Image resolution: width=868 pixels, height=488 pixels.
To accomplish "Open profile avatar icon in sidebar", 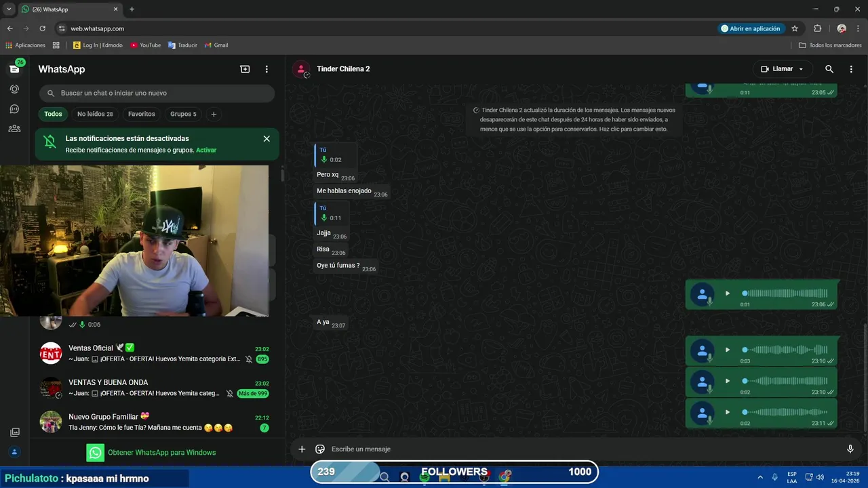I will pos(14,452).
